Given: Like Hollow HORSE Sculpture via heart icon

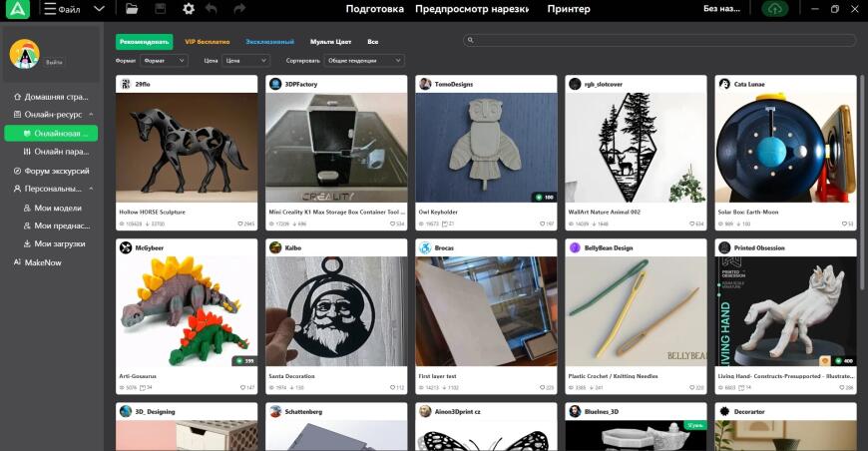Looking at the screenshot, I should coord(240,224).
